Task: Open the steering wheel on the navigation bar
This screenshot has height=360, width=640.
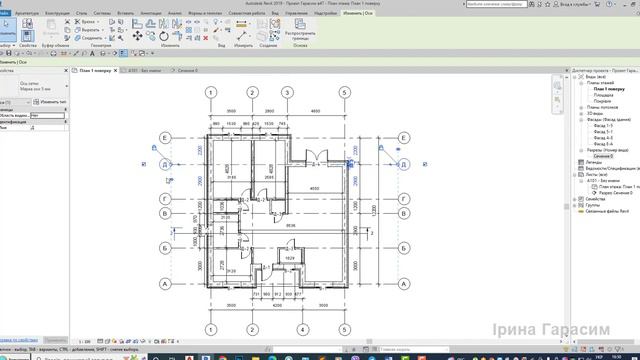Action: (558, 86)
